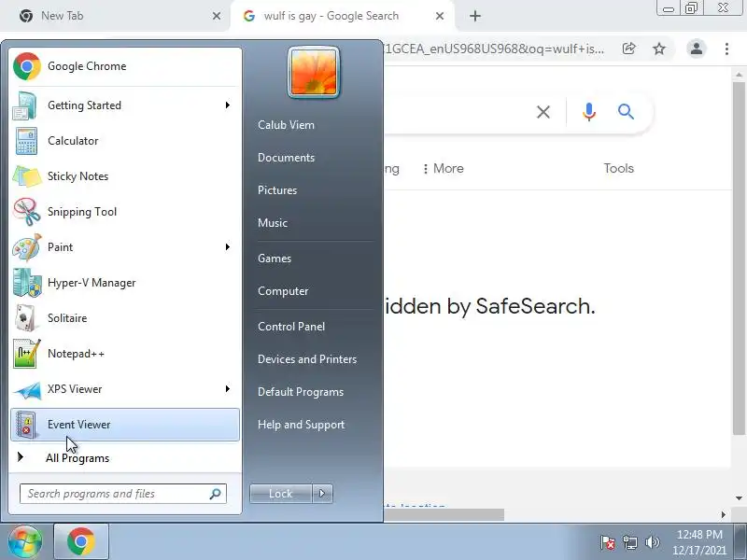Click the blue Google search magnifier icon

click(626, 112)
